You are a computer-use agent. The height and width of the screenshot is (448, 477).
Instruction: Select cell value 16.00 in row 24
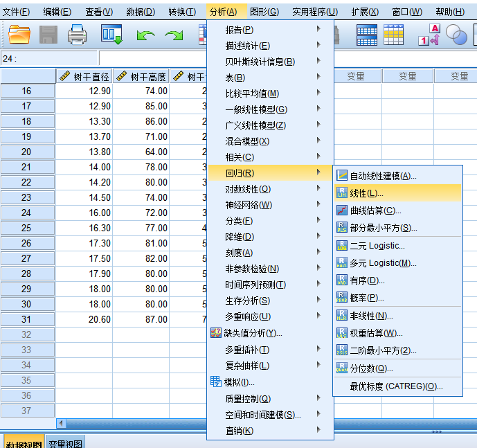tap(84, 213)
